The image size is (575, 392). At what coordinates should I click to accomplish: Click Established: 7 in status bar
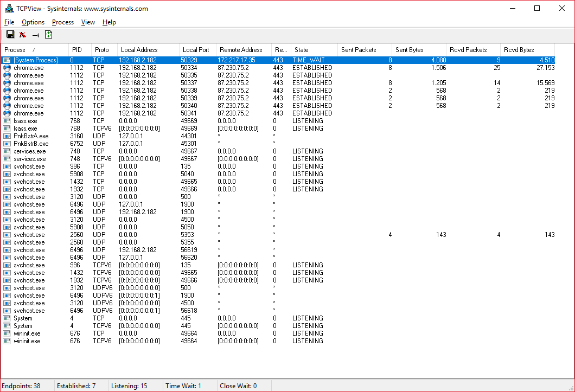(x=76, y=386)
